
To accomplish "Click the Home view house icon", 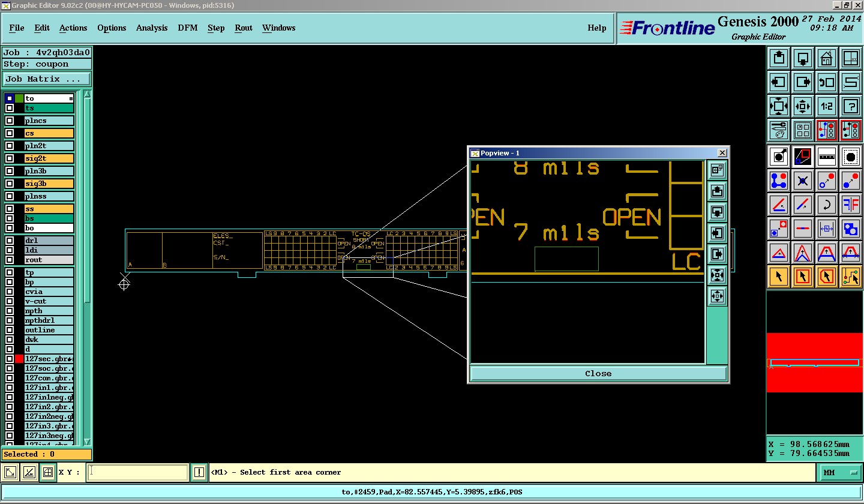I will (826, 59).
